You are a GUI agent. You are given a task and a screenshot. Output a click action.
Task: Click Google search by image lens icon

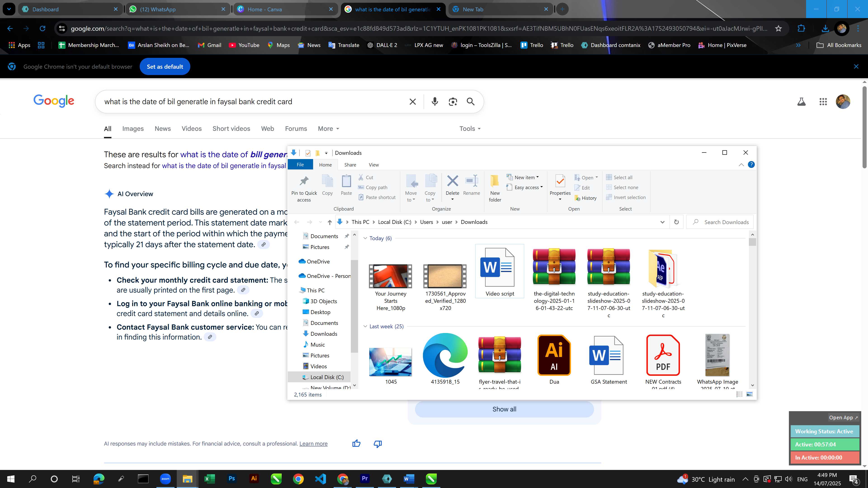click(453, 102)
